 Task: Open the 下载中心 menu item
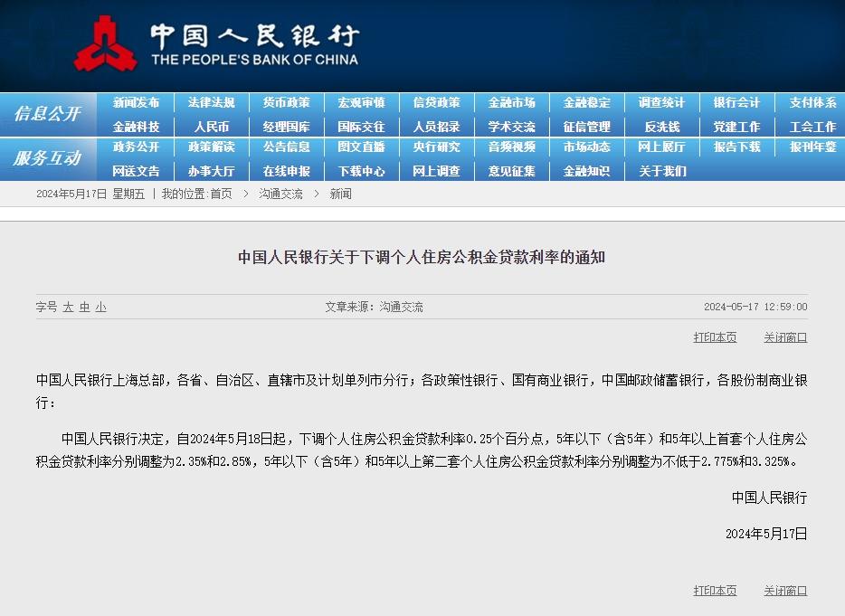point(362,171)
